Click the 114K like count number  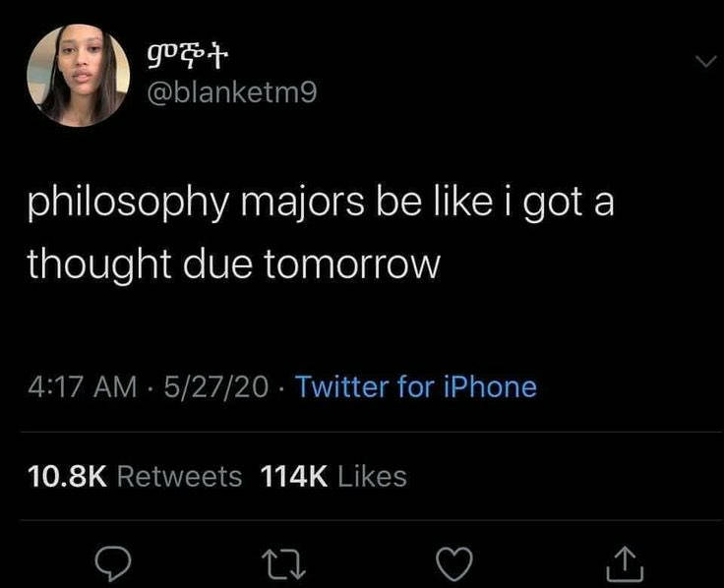tap(294, 476)
